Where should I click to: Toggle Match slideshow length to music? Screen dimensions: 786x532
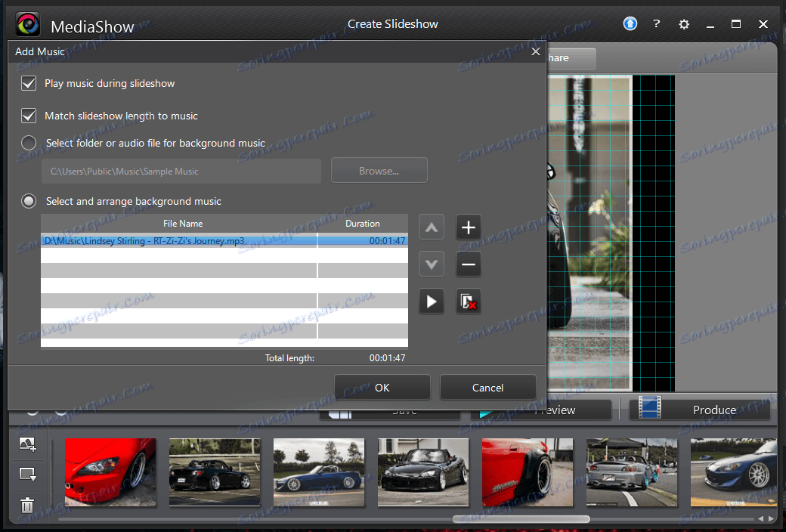(29, 116)
